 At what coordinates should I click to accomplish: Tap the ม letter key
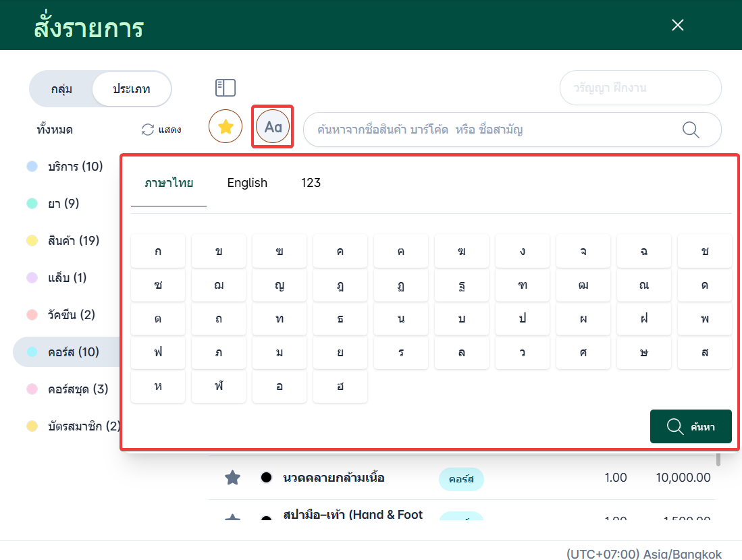[280, 352]
